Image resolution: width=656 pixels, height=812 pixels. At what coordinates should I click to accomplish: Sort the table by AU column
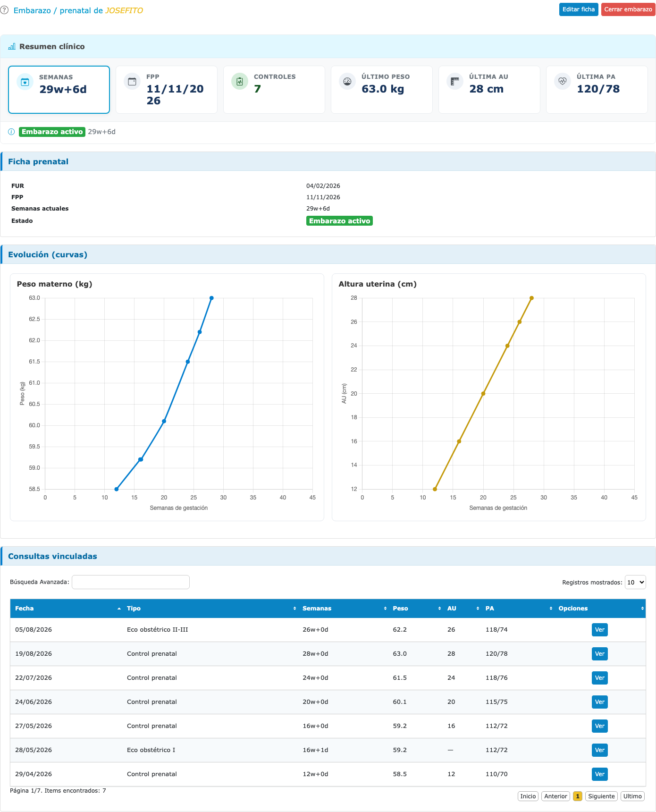462,609
